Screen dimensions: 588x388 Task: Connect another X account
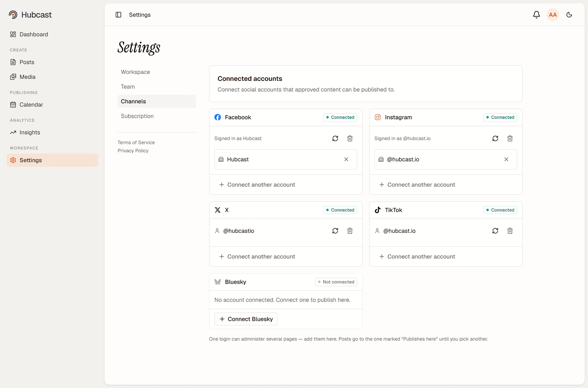pos(257,257)
